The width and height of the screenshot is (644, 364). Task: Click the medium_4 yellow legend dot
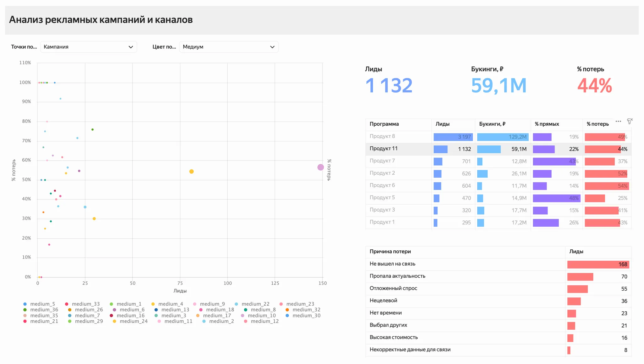[x=153, y=304]
